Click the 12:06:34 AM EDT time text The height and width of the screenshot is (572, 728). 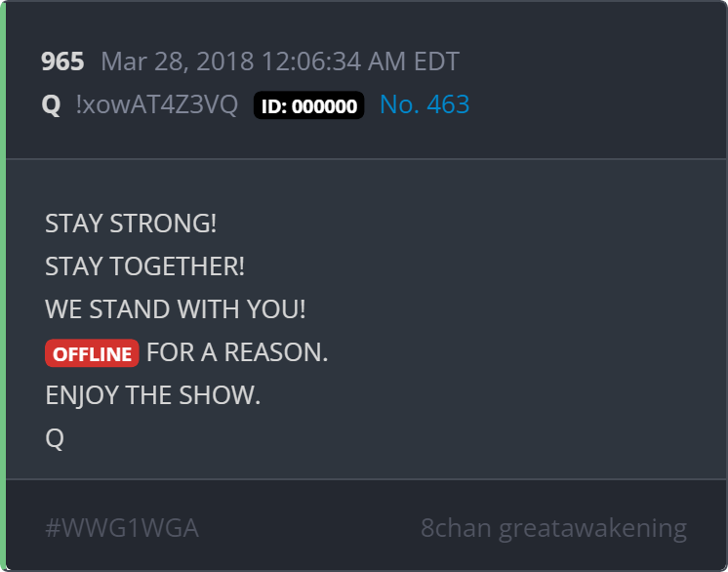tap(361, 61)
